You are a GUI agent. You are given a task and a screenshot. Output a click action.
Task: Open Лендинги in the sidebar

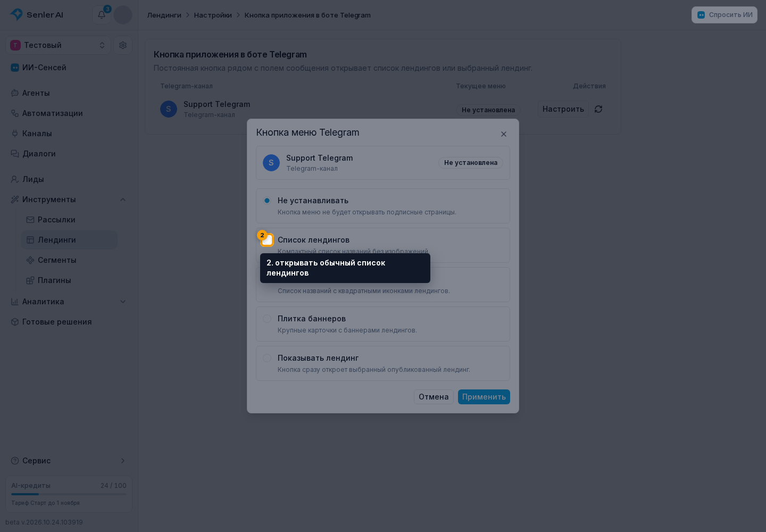pyautogui.click(x=69, y=240)
